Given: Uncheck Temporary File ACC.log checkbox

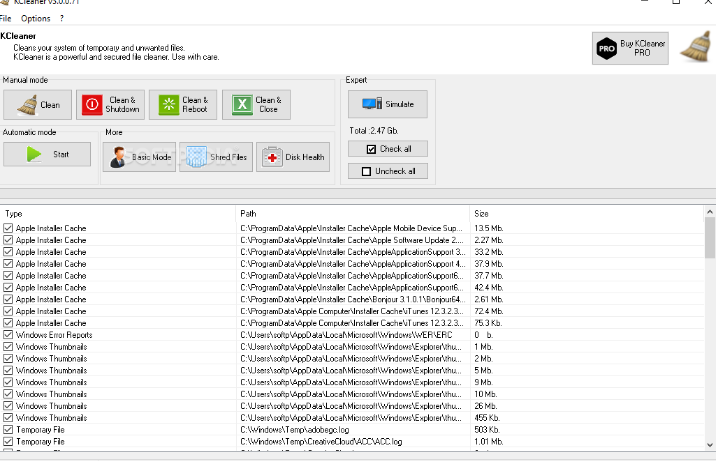Looking at the screenshot, I should click(x=8, y=441).
